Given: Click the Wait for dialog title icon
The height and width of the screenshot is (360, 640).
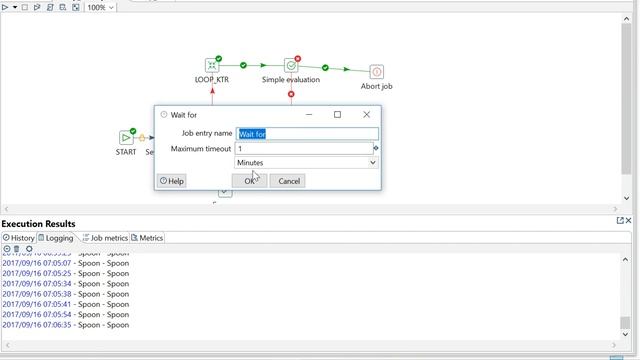Looking at the screenshot, I should point(164,115).
